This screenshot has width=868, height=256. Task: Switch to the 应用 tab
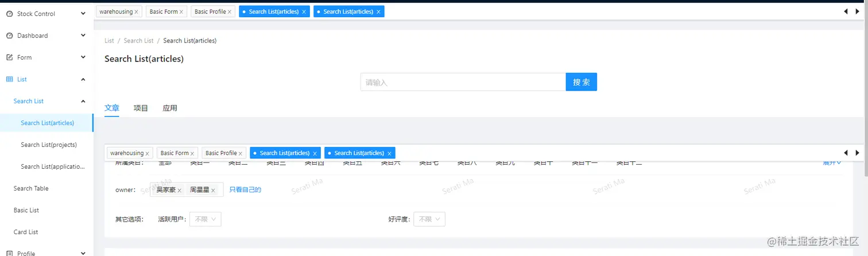click(x=170, y=108)
